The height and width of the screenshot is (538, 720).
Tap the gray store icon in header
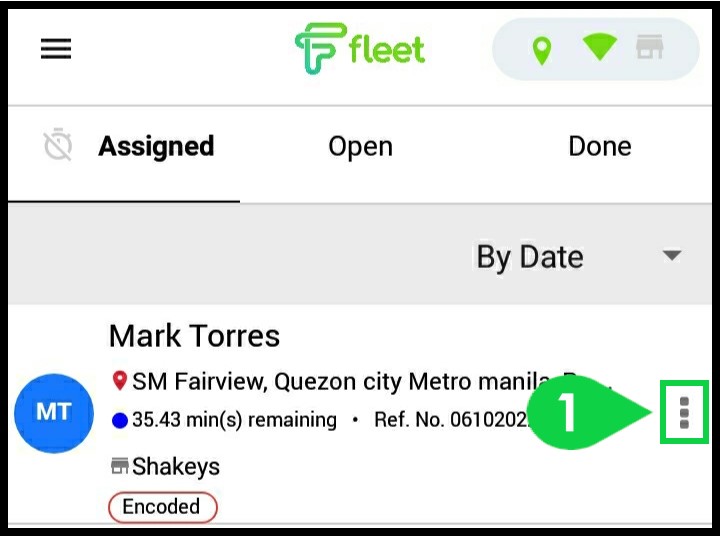click(x=650, y=47)
